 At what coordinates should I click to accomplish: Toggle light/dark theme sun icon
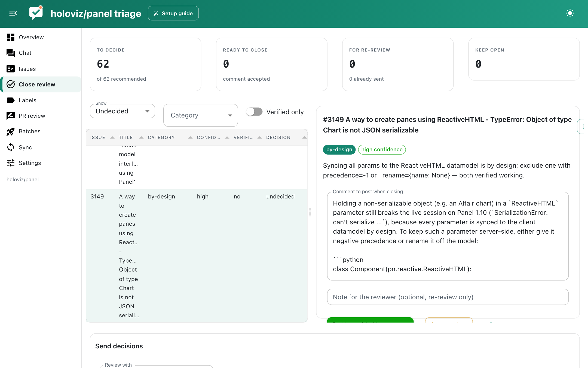click(570, 13)
